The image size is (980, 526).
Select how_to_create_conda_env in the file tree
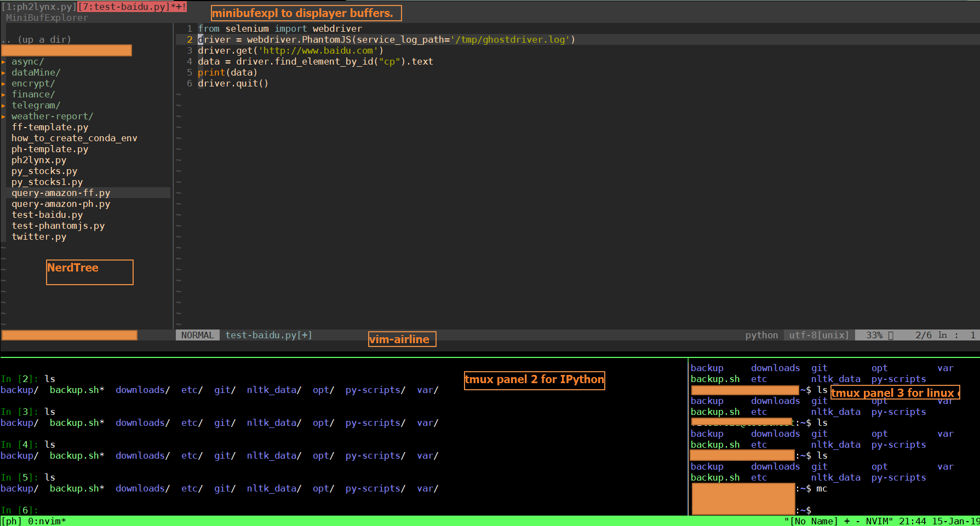point(74,138)
